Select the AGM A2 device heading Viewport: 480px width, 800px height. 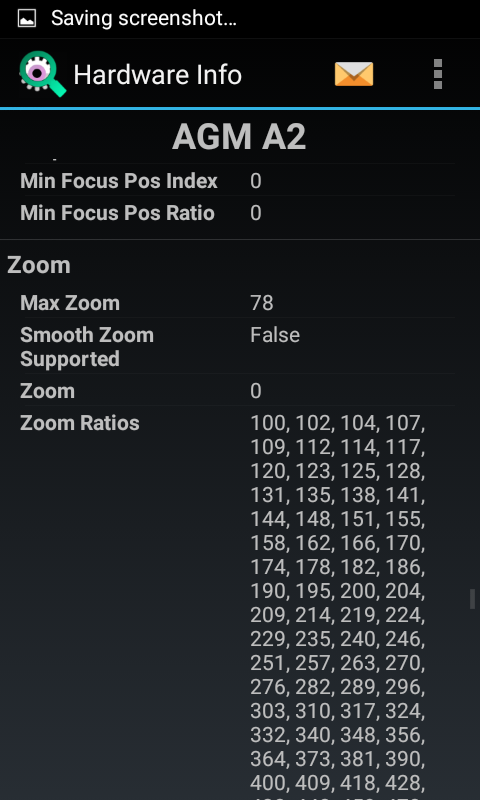239,137
